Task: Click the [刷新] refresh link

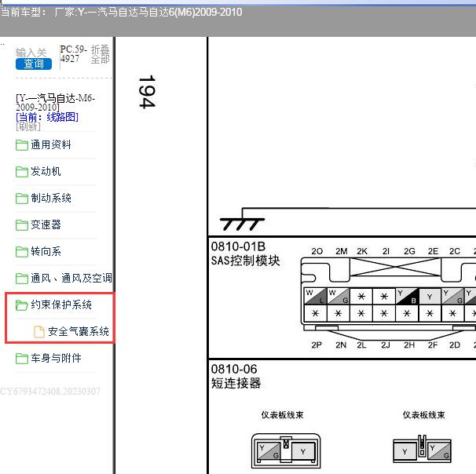Action: (28, 126)
